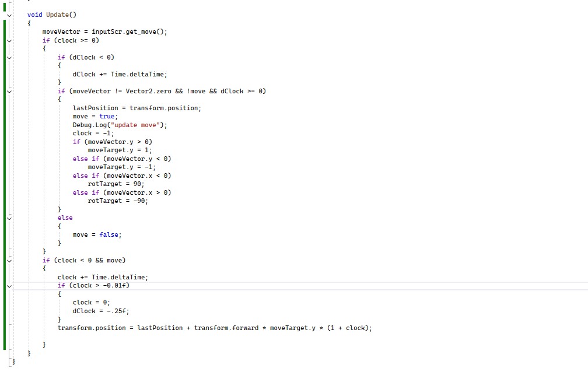The height and width of the screenshot is (389, 588).
Task: Select the 'move = true;' statement
Action: coord(95,116)
